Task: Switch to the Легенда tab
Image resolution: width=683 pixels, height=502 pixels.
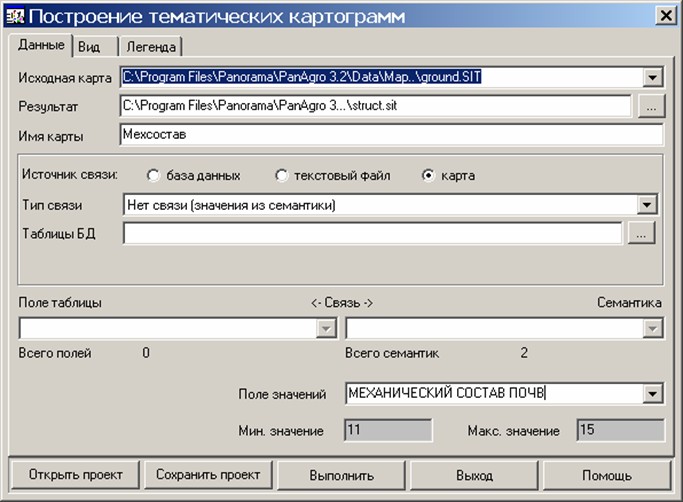Action: pos(151,47)
